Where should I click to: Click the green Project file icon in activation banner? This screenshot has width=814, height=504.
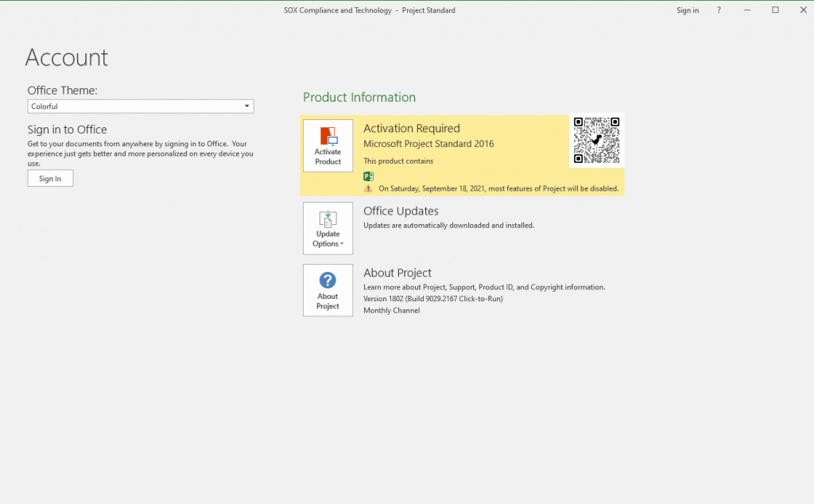click(368, 176)
